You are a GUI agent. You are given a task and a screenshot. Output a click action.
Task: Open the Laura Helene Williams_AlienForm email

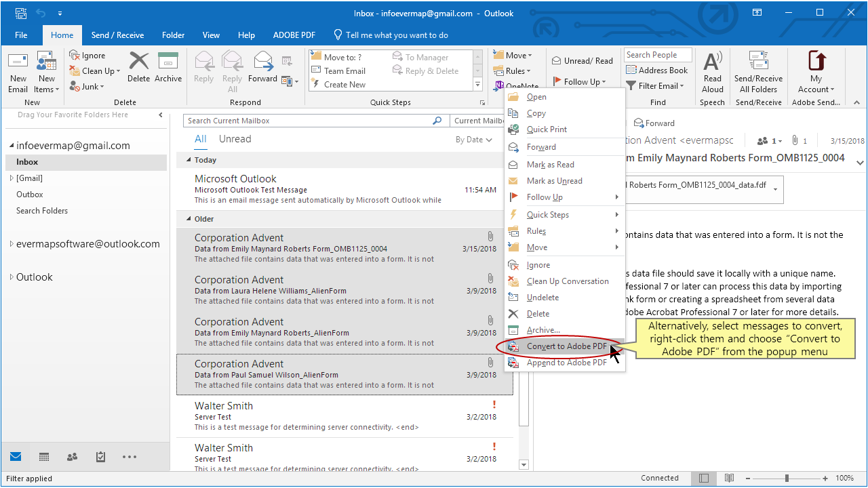[345, 289]
